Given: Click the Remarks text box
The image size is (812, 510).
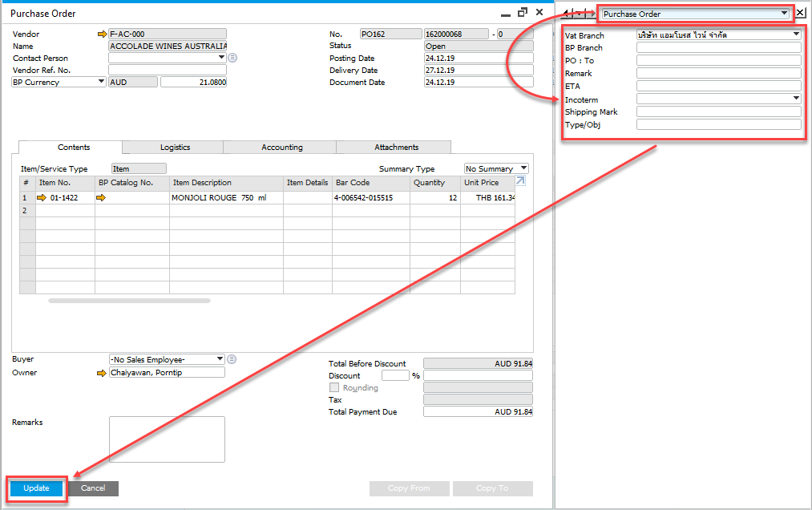Looking at the screenshot, I should coord(168,439).
